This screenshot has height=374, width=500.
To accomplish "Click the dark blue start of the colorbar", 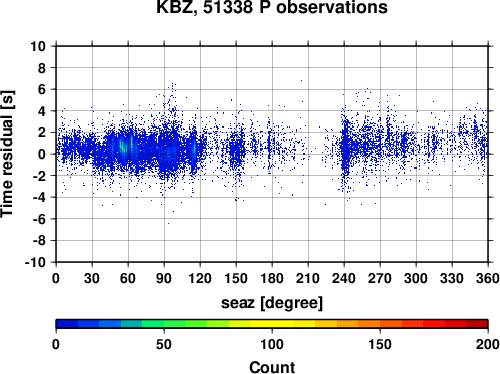I will [x=67, y=324].
